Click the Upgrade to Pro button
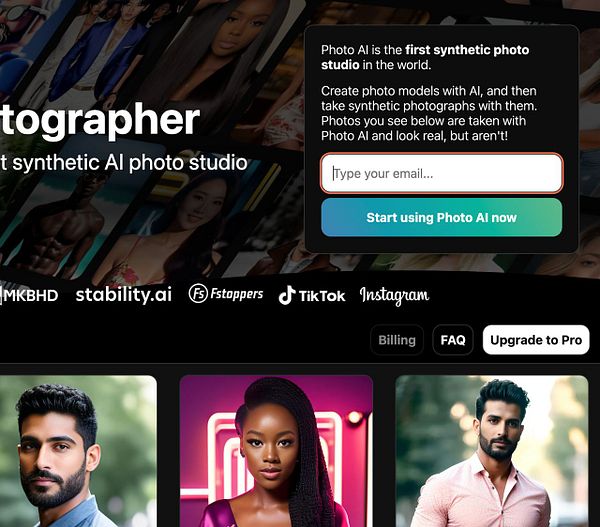Screen dimensions: 600x527 [536, 340]
